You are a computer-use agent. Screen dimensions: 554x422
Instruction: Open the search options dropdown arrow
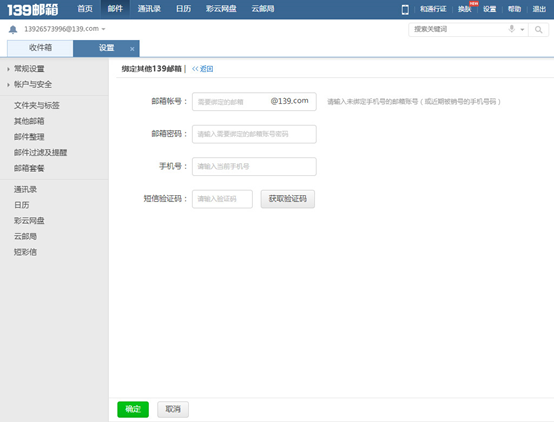[522, 30]
